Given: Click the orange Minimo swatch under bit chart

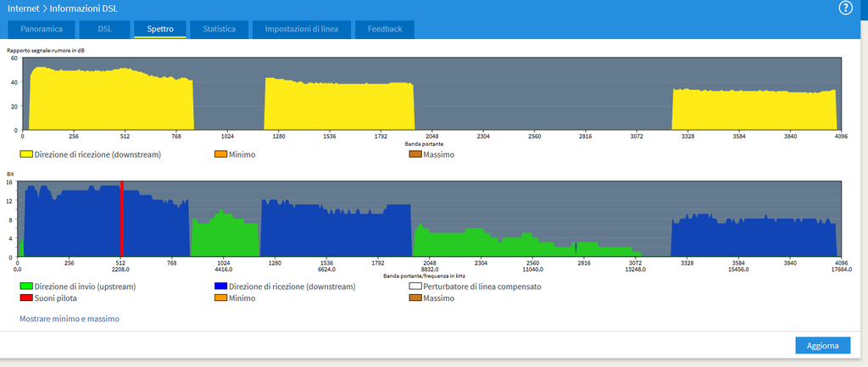Looking at the screenshot, I should pos(220,298).
